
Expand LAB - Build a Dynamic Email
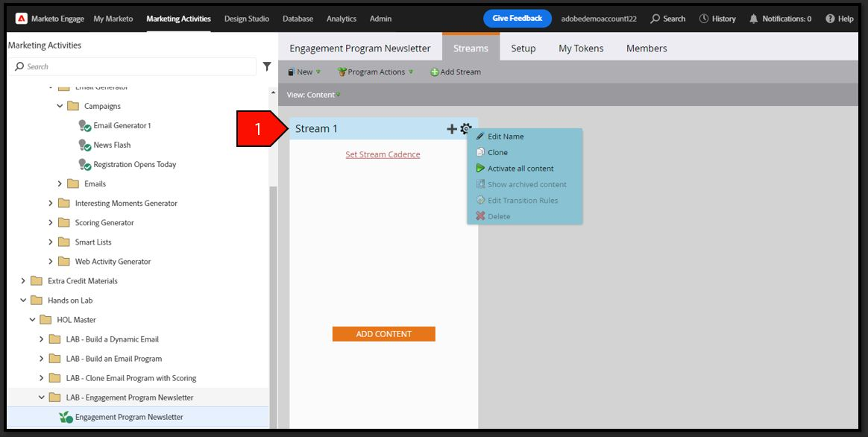[42, 339]
